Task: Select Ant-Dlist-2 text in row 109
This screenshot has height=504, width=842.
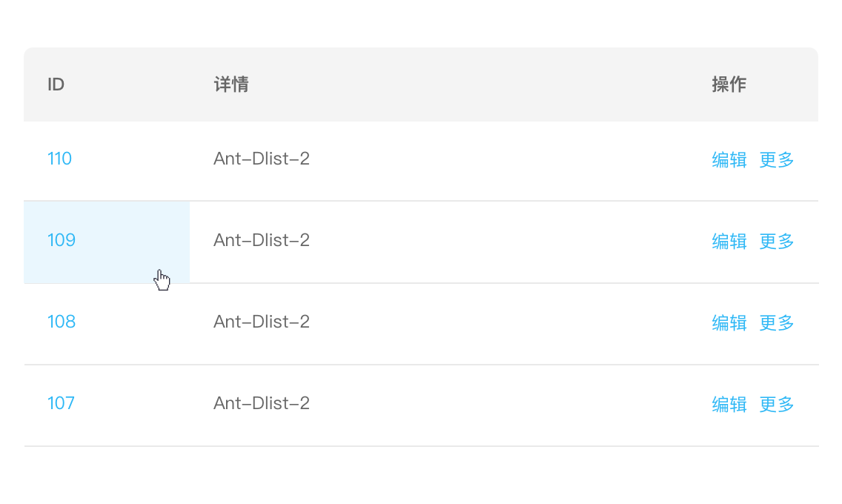Action: pyautogui.click(x=262, y=240)
